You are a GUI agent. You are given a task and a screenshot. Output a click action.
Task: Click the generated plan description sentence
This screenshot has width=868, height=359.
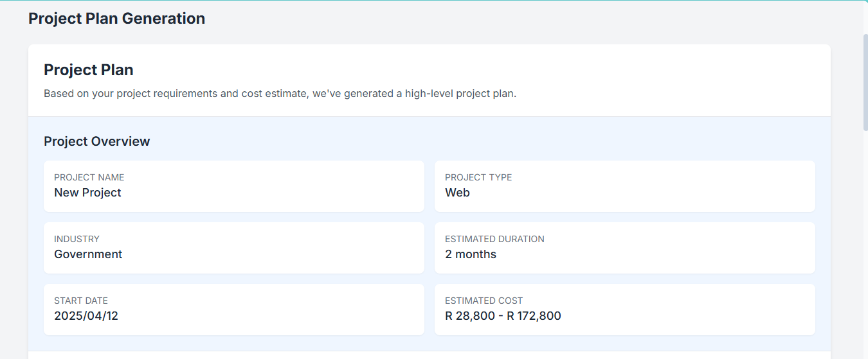tap(280, 94)
